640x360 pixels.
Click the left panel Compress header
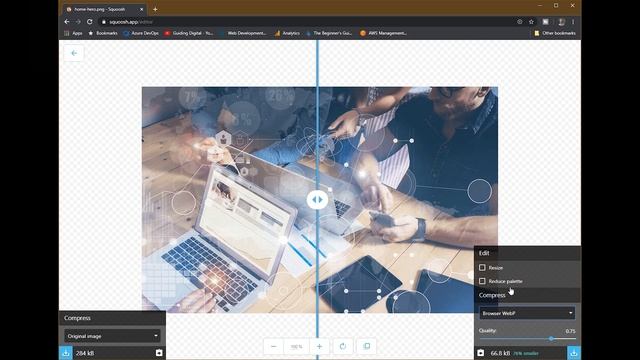point(112,318)
